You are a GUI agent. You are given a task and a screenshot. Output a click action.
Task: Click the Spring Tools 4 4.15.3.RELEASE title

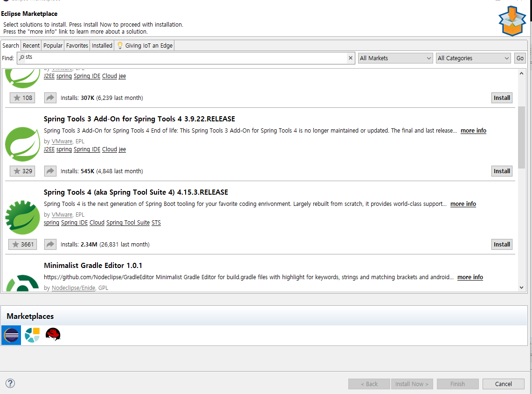pyautogui.click(x=136, y=192)
